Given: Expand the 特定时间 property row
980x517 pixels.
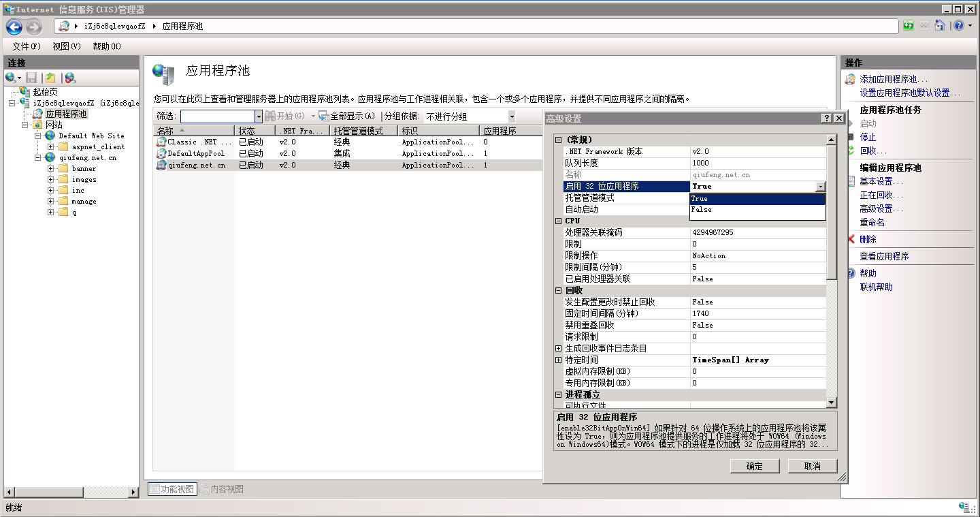Looking at the screenshot, I should point(559,360).
